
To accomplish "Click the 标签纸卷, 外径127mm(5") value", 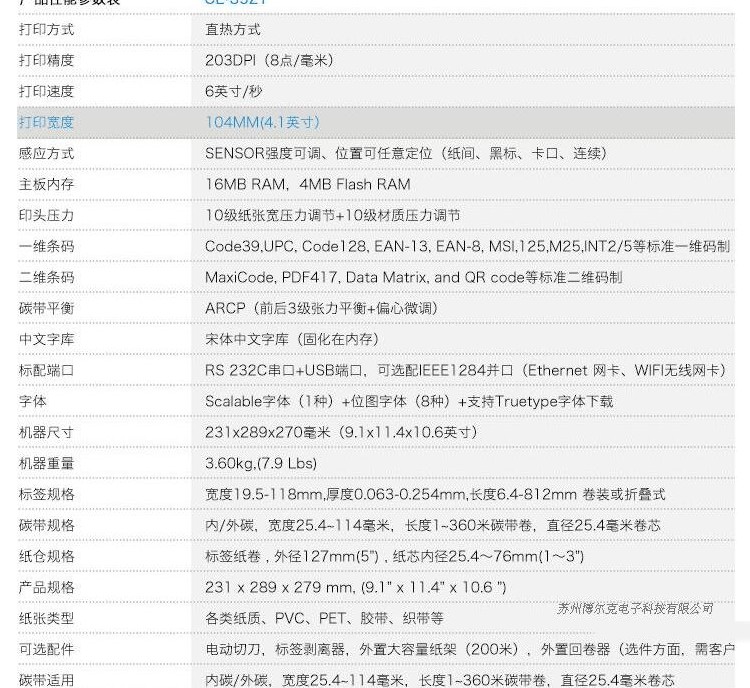I will click(395, 556).
